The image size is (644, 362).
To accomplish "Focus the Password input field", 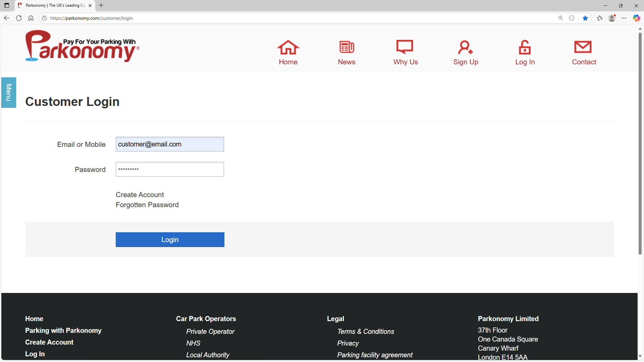I will click(x=170, y=169).
